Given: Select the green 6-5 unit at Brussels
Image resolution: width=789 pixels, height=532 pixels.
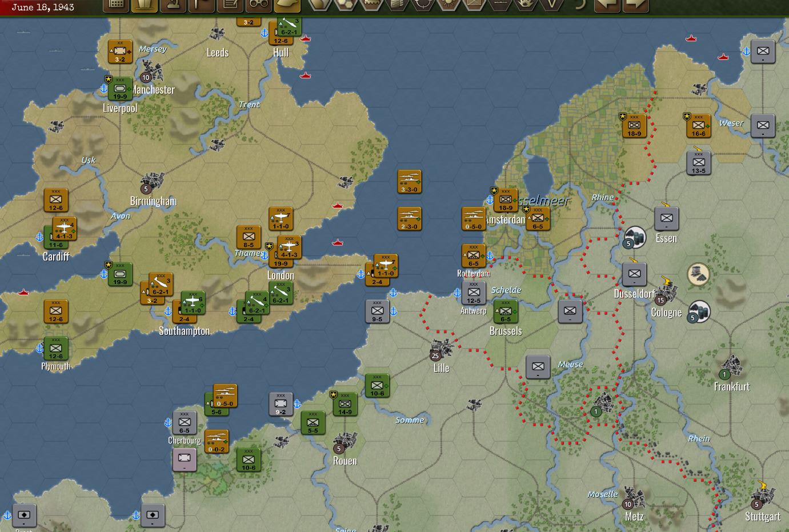Looking at the screenshot, I should click(506, 311).
